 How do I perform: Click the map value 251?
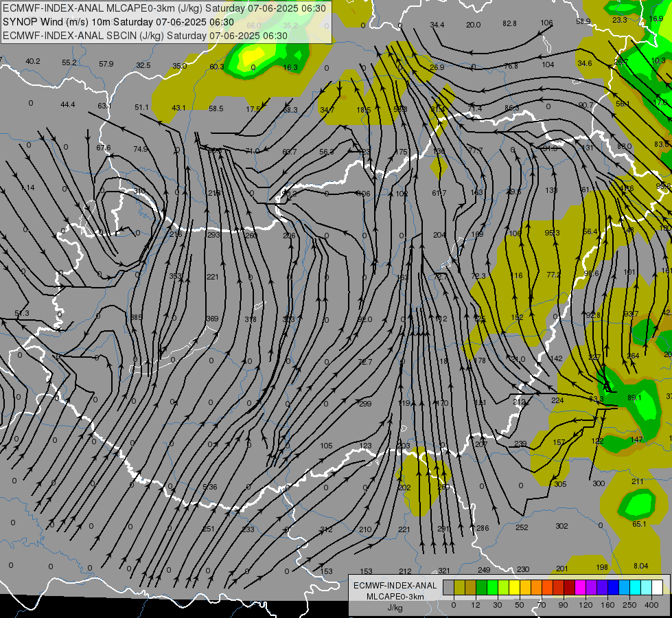point(208,529)
